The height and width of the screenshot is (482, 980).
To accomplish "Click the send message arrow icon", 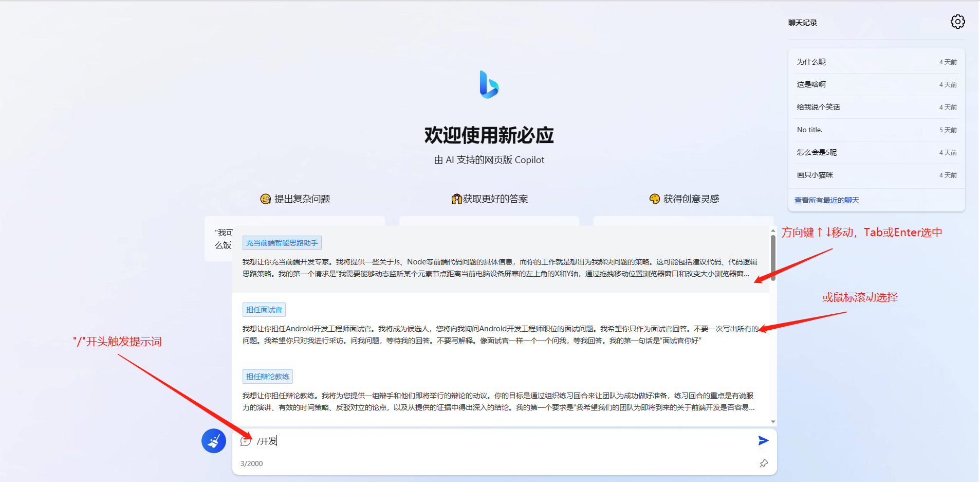I will (x=763, y=440).
